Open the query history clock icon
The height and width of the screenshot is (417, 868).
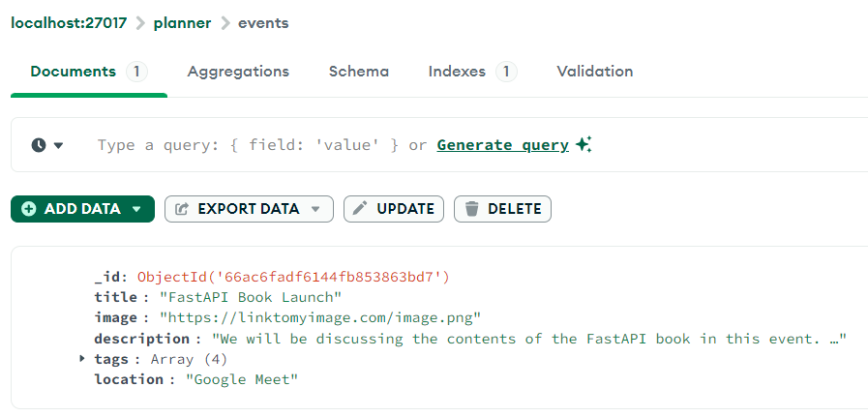(39, 145)
